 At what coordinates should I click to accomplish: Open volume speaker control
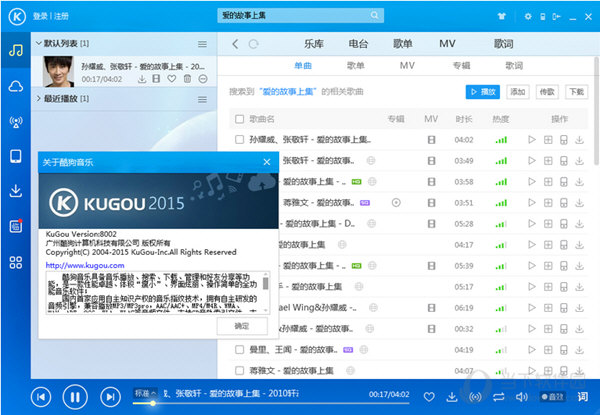[522, 397]
